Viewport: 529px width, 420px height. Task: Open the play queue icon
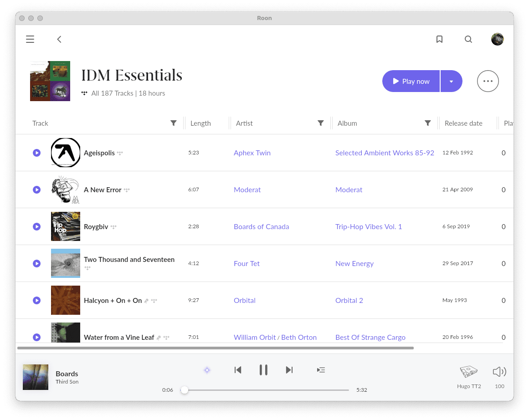(321, 370)
